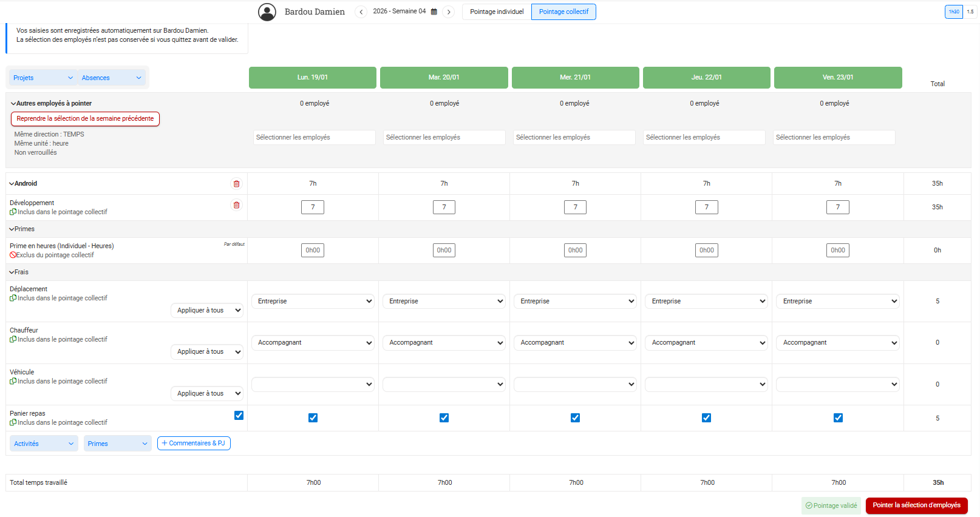Open the calendar icon beside Semaine 04
980x517 pixels.
coord(434,12)
